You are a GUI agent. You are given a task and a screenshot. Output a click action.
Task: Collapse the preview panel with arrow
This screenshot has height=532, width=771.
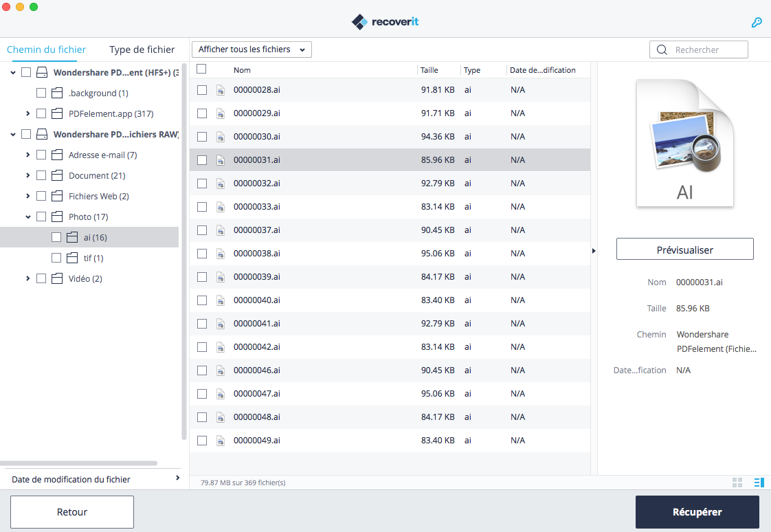coord(594,251)
